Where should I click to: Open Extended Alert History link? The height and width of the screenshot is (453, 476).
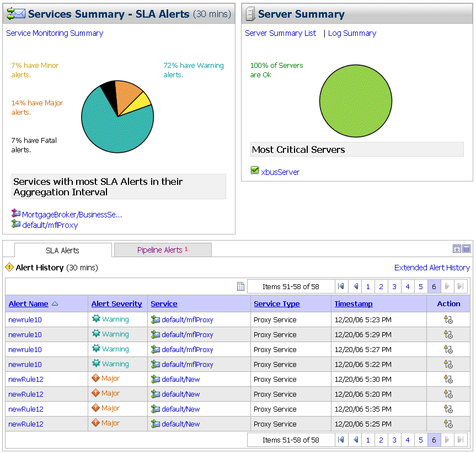point(432,268)
